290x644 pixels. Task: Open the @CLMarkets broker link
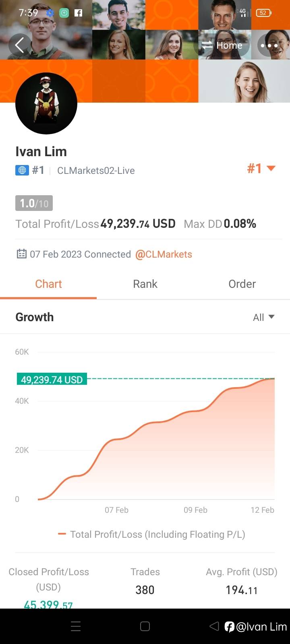(164, 254)
